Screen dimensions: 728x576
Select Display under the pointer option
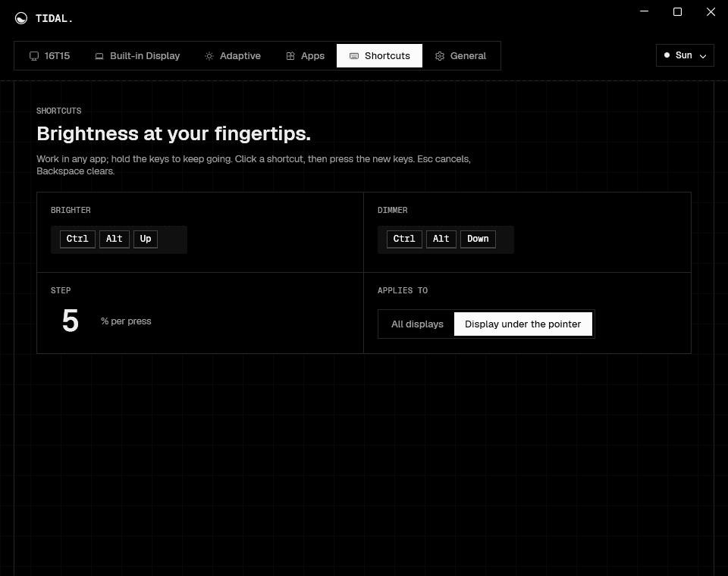[522, 324]
